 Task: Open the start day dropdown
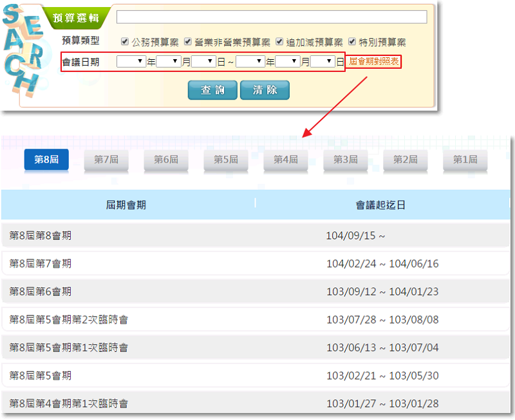pos(203,62)
